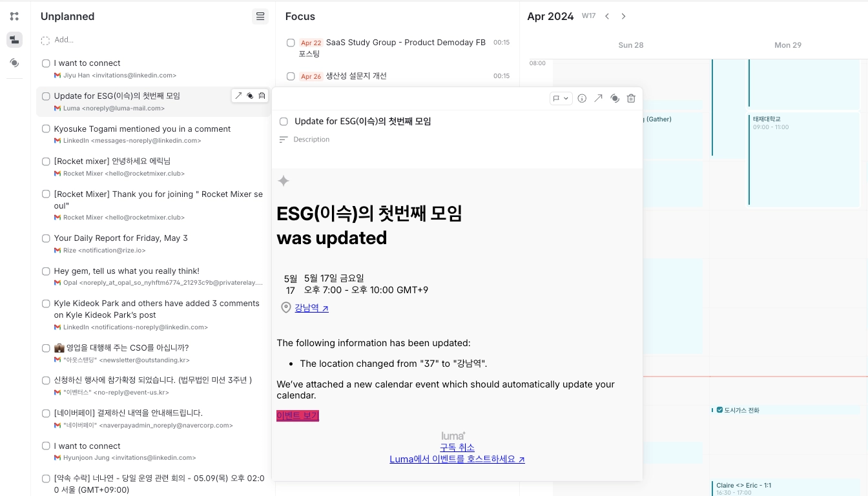Check the Jiyu Han 'I want to connect' task
The height and width of the screenshot is (496, 868).
click(46, 63)
